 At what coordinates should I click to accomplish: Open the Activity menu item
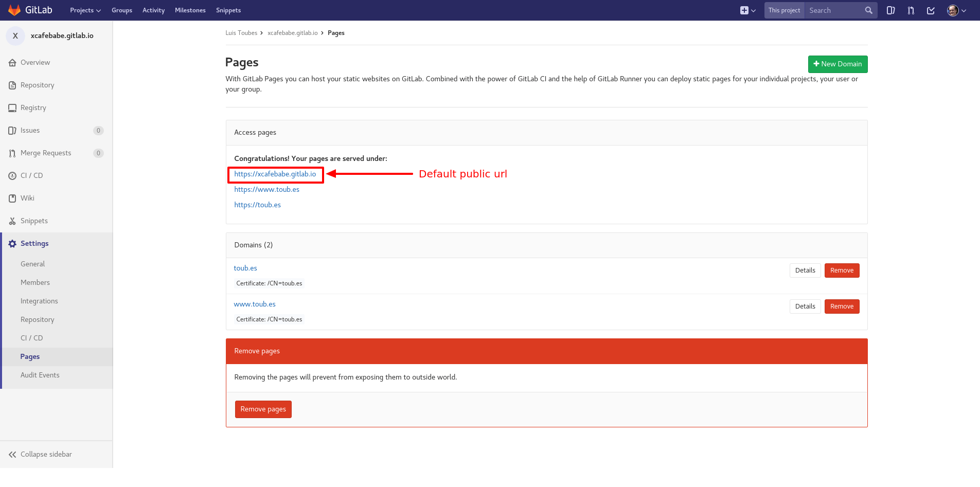click(153, 10)
